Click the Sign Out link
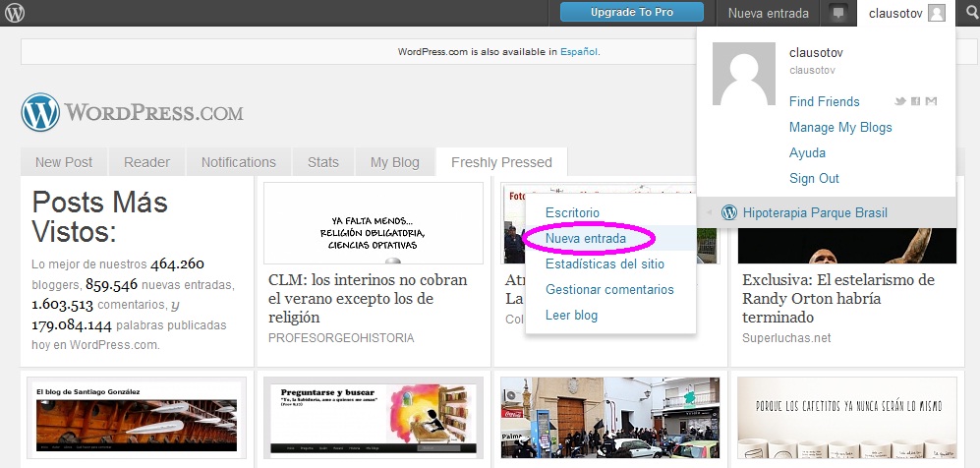The image size is (980, 468). (814, 178)
